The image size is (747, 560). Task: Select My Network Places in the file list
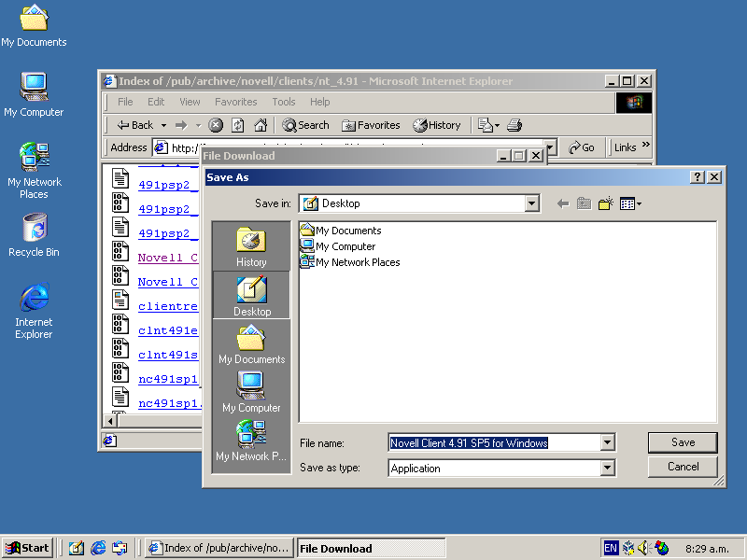click(350, 262)
